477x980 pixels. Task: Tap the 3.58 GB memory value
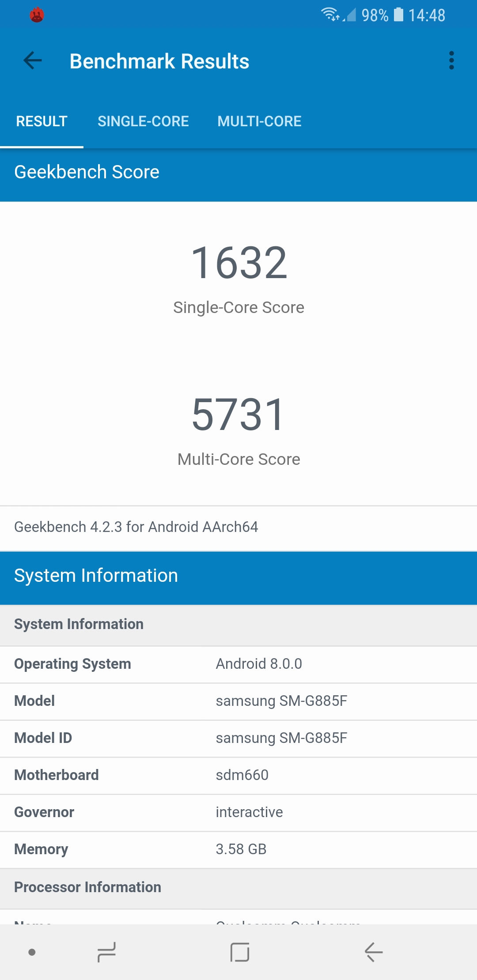click(x=241, y=849)
